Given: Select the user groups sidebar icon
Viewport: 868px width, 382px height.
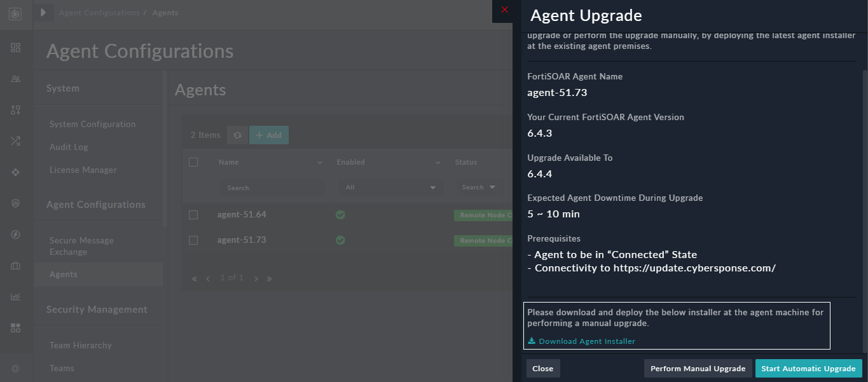Looking at the screenshot, I should [x=15, y=78].
